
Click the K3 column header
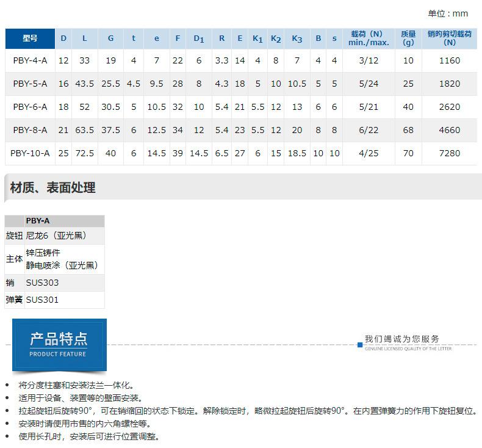click(x=297, y=38)
